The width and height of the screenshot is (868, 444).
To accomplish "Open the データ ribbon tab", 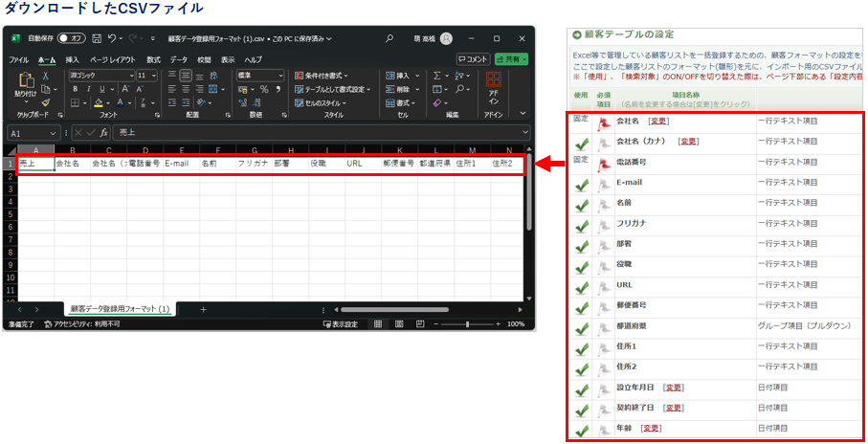I will tap(179, 59).
